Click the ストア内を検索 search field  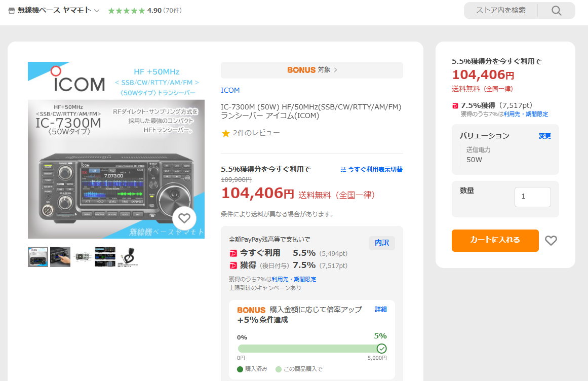[x=500, y=11]
